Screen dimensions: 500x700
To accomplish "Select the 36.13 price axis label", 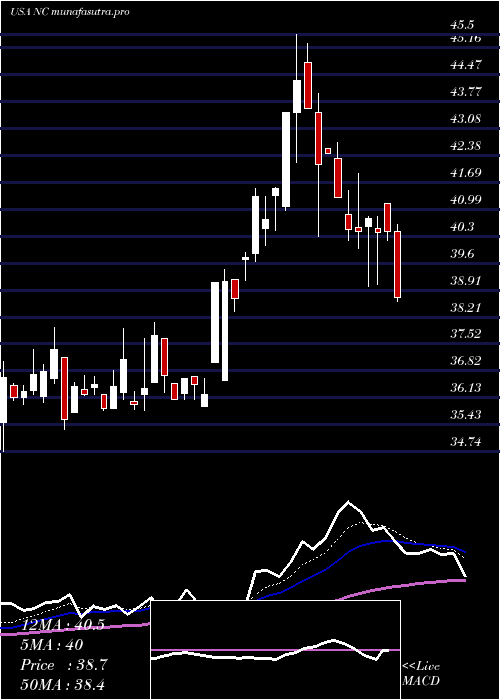I will (x=466, y=388).
